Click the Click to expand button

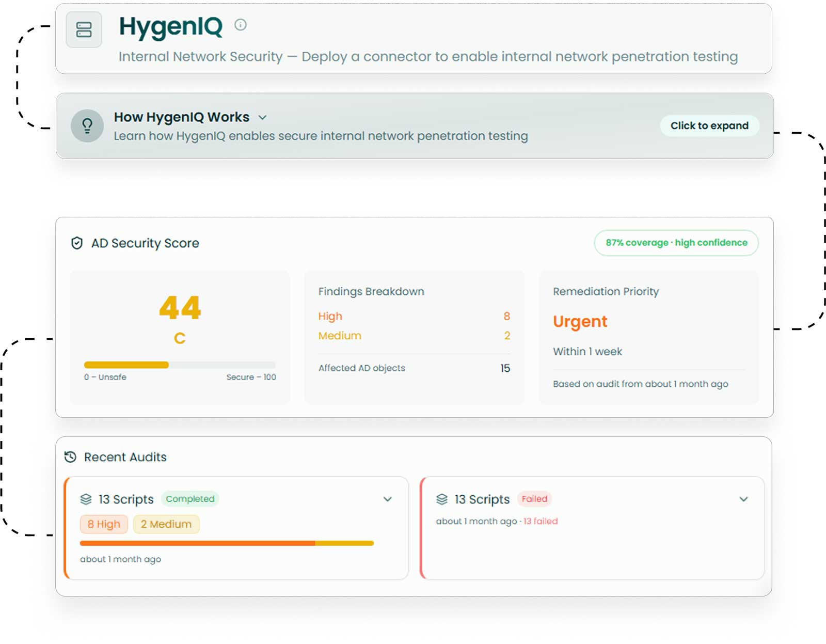709,125
